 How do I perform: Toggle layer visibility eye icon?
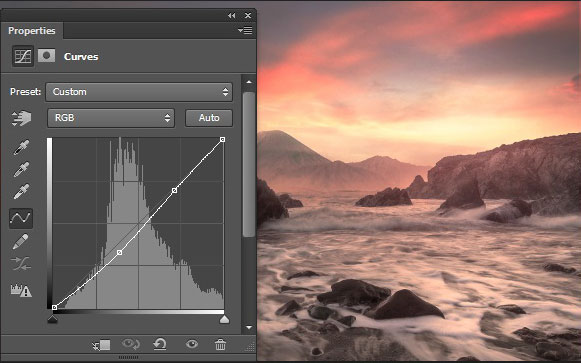pyautogui.click(x=192, y=344)
